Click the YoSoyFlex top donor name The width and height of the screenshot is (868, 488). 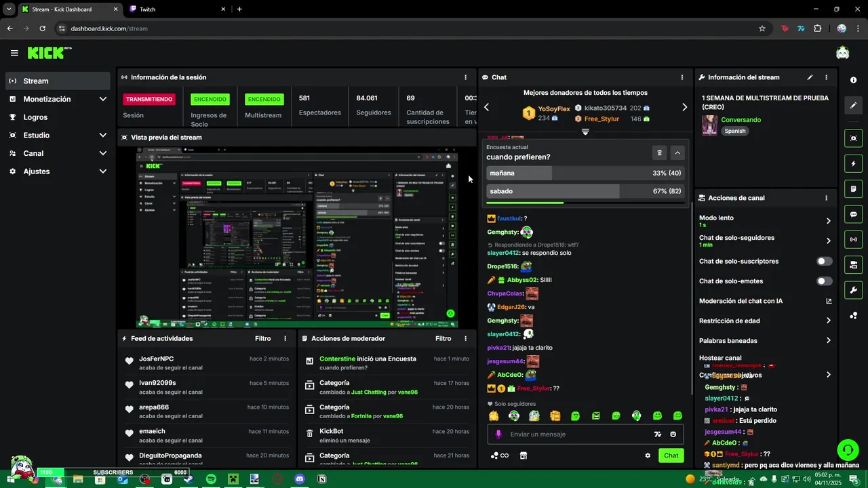pos(554,109)
